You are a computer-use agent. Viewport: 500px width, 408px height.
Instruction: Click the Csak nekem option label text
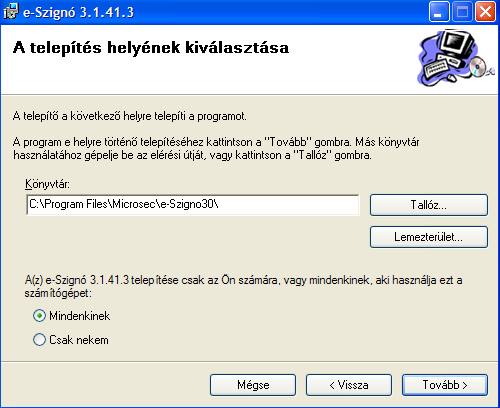(79, 340)
